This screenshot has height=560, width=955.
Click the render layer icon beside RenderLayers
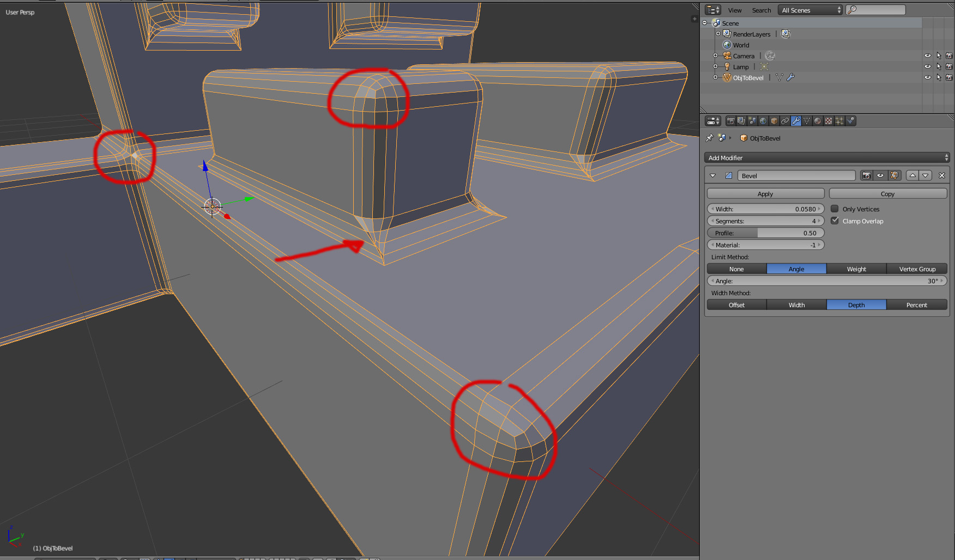tap(785, 34)
